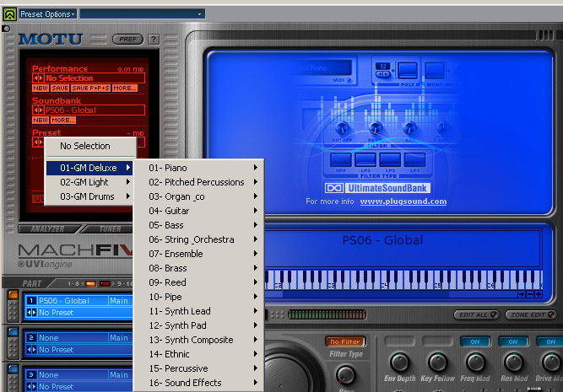
Task: Open the Preset Options dropdown
Action: click(47, 14)
